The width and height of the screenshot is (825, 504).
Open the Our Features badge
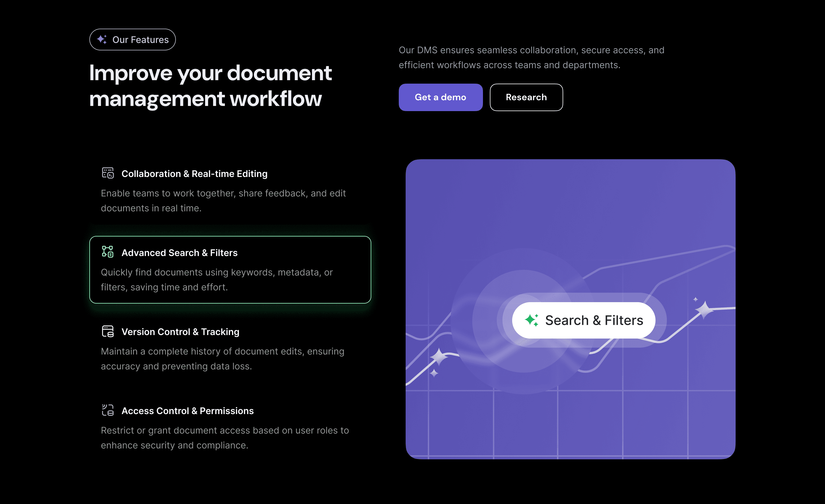133,40
